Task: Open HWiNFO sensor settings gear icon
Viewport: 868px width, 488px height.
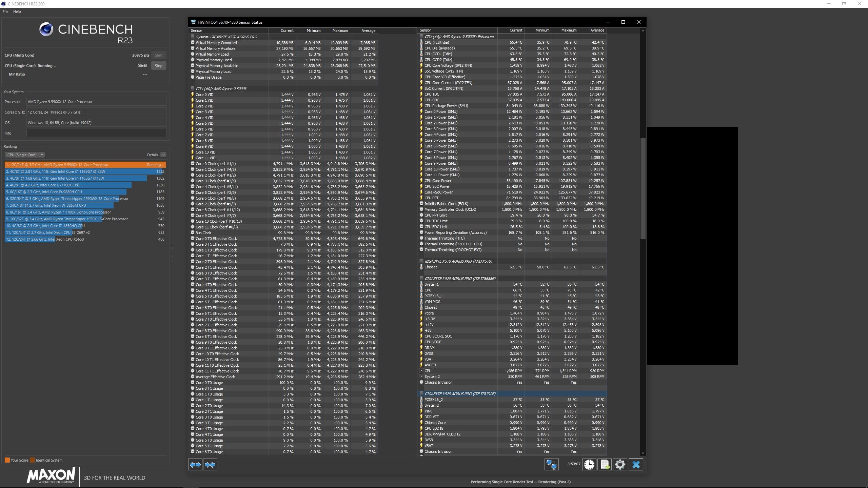Action: (x=620, y=465)
